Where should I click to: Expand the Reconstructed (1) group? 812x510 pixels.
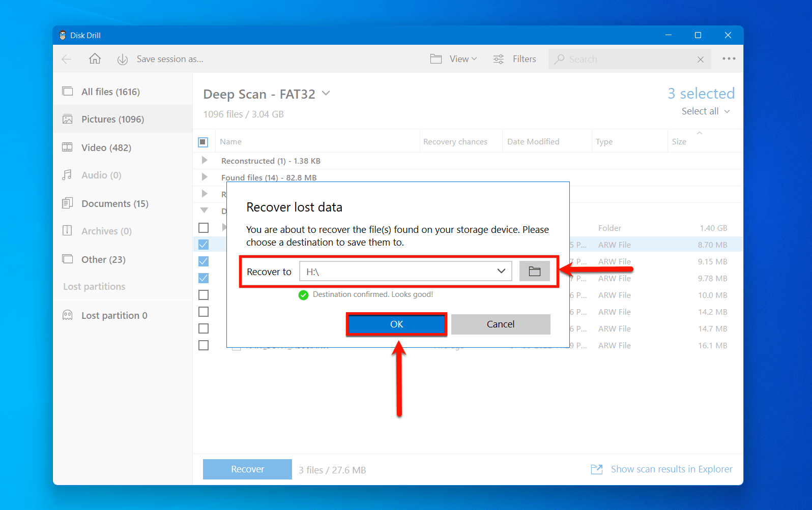click(x=205, y=161)
